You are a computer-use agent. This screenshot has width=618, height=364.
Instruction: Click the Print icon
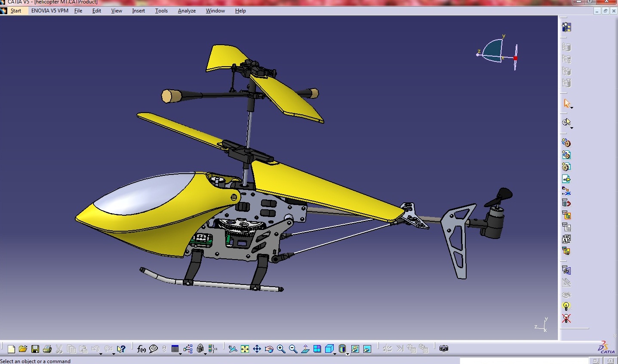pos(47,349)
